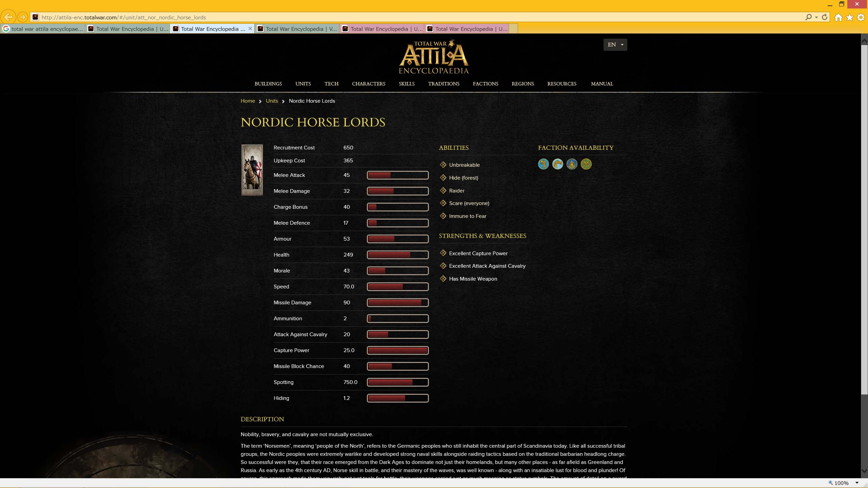Close the active Total War Encyclopedia tab

click(x=250, y=28)
